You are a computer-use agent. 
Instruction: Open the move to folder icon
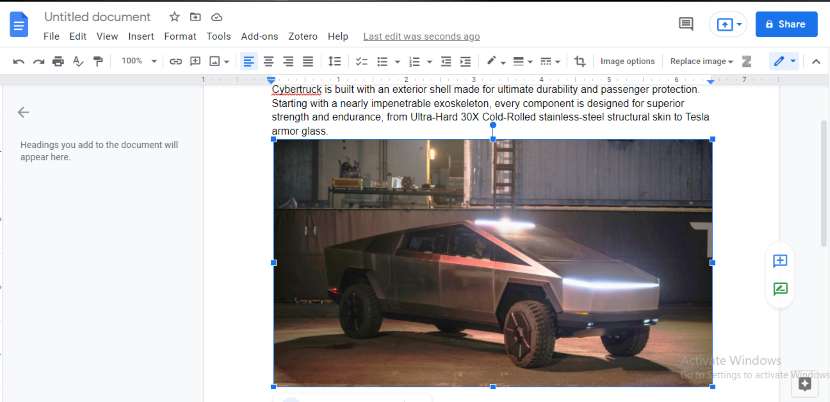195,17
